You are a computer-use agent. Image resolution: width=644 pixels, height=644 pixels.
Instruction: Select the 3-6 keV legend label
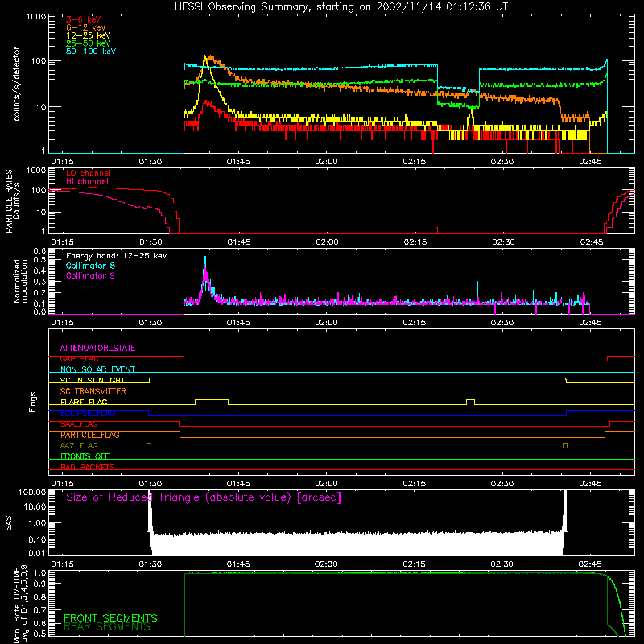click(84, 19)
